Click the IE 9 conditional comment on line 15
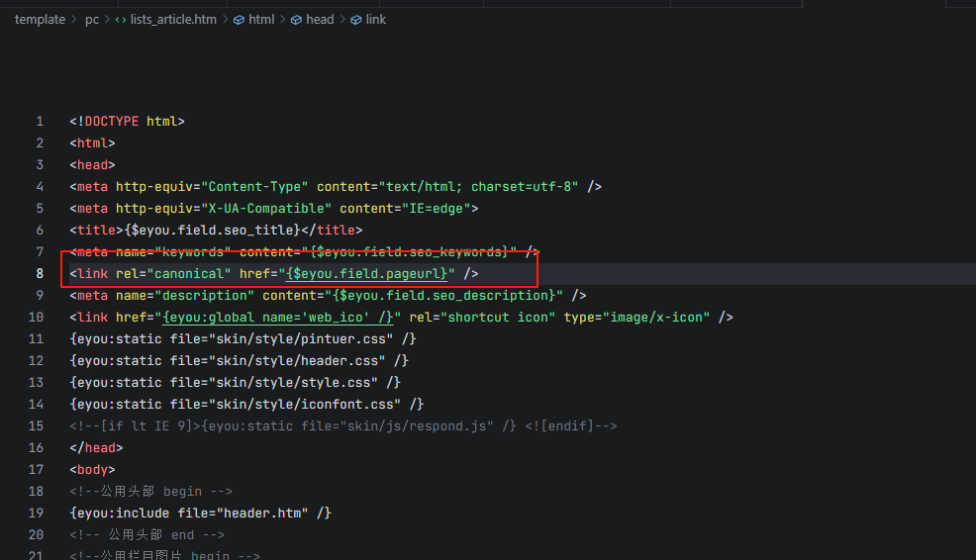The width and height of the screenshot is (976, 560). [x=342, y=426]
